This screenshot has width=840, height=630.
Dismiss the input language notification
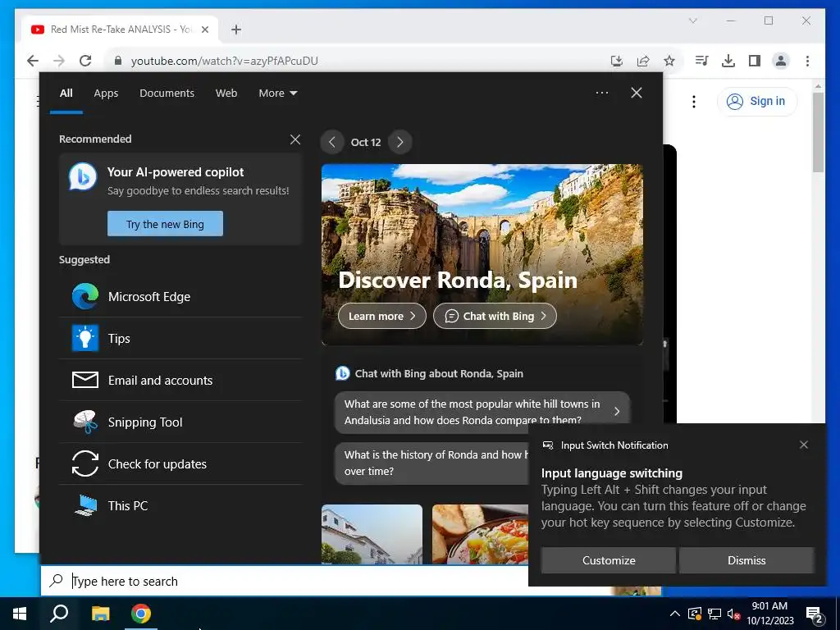tap(746, 560)
